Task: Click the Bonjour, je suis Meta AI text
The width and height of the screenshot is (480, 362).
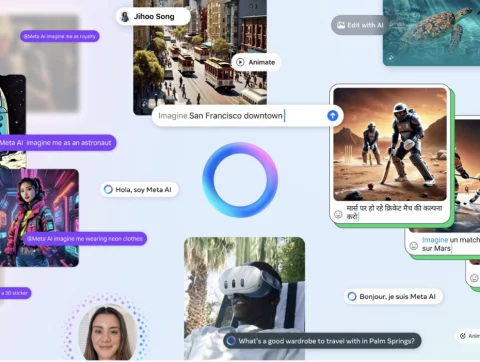Action: point(397,297)
